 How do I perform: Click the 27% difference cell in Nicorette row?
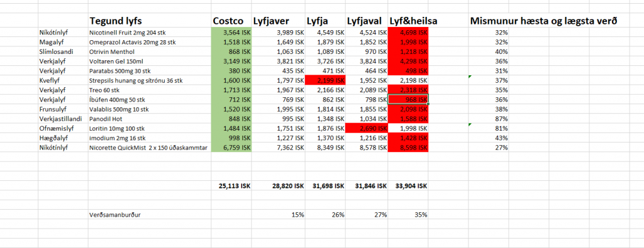tap(489, 148)
